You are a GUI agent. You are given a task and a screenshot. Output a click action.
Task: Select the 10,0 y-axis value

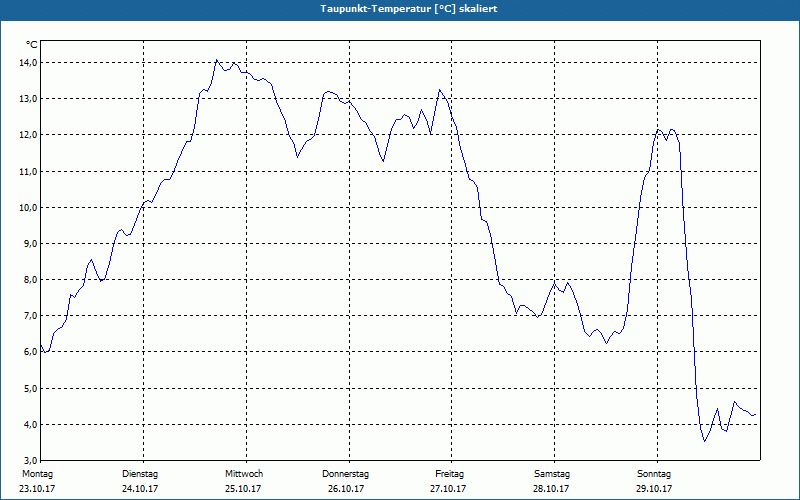[28, 208]
